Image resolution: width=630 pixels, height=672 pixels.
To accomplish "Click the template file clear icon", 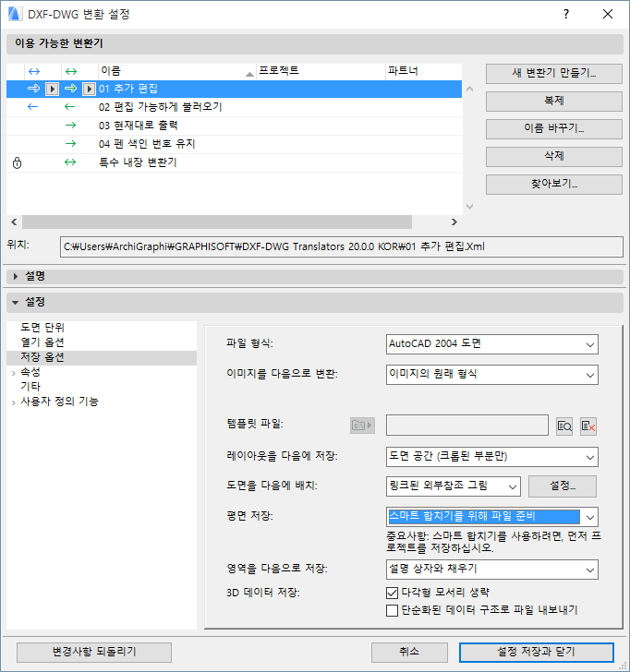I will click(x=588, y=426).
